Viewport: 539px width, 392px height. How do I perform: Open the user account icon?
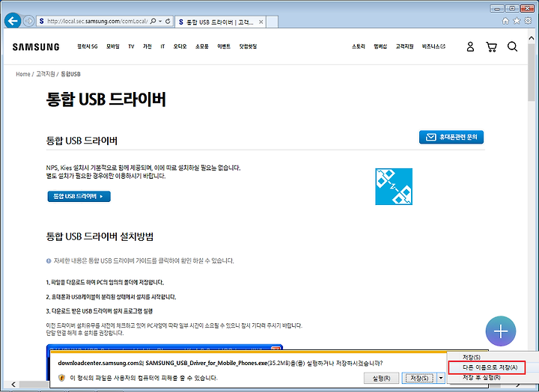470,46
